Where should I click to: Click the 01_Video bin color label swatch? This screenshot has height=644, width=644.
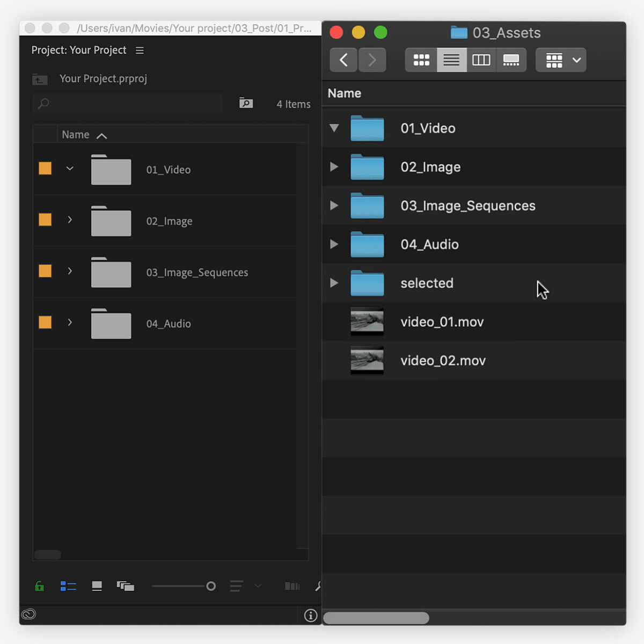coord(45,168)
